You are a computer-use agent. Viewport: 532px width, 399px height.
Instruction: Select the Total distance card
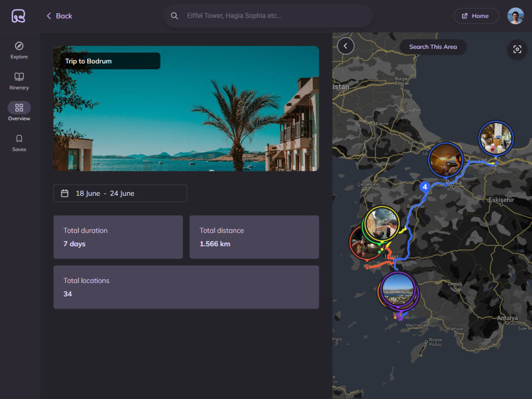coord(254,237)
